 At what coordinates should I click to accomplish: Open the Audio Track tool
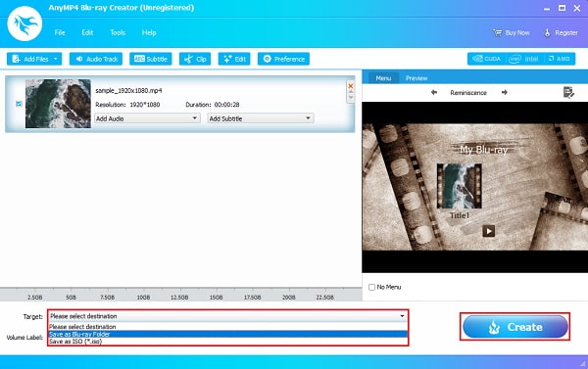tap(96, 59)
